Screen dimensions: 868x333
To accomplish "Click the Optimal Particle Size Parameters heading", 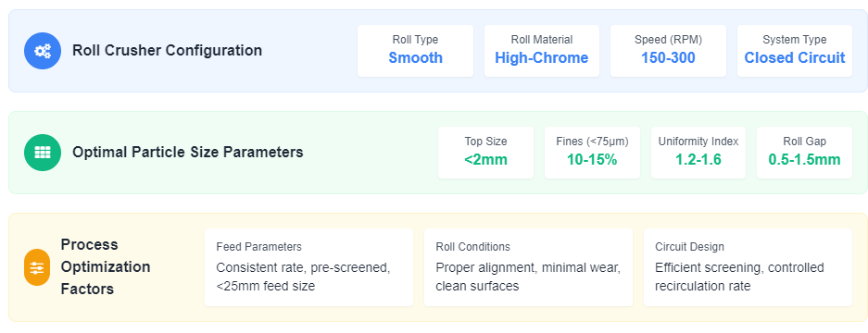I will tap(188, 152).
